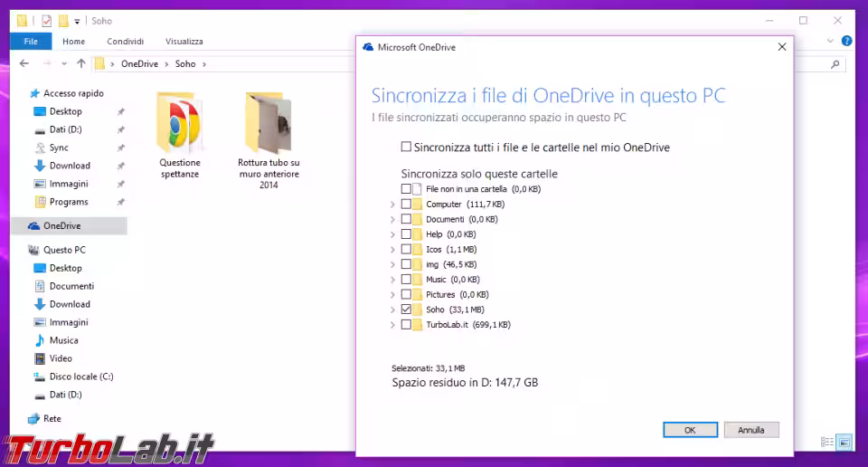
Task: Select Questo PC in navigation pane
Action: (64, 250)
